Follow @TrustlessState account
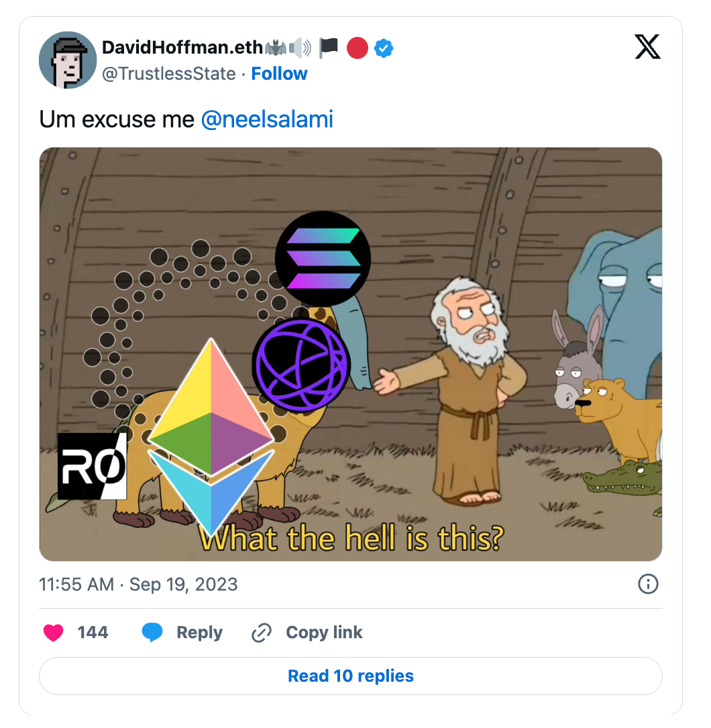Image resolution: width=711 pixels, height=728 pixels. pyautogui.click(x=279, y=74)
